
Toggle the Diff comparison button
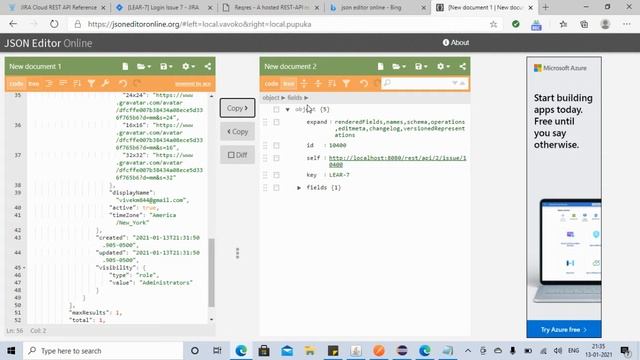tap(237, 155)
